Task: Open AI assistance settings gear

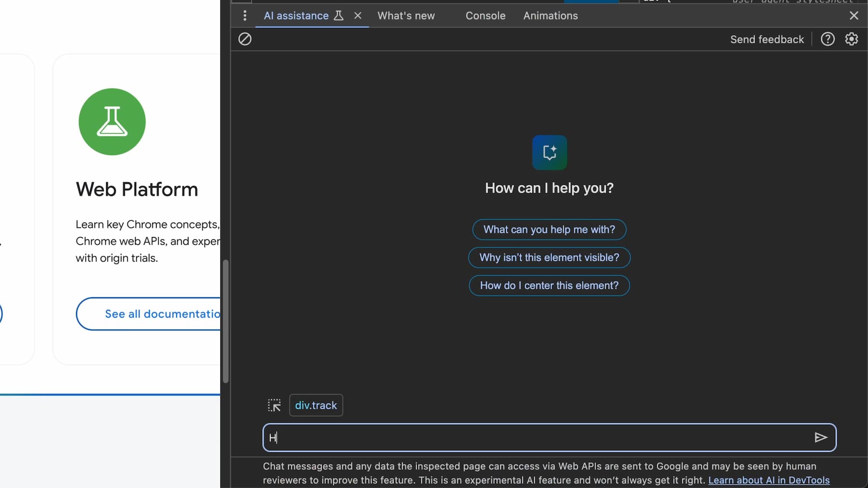Action: coord(851,39)
